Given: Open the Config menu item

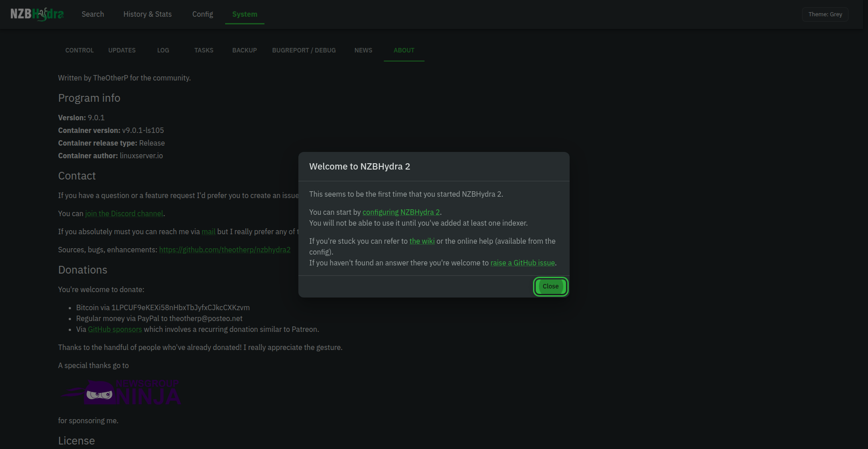Looking at the screenshot, I should click(203, 14).
